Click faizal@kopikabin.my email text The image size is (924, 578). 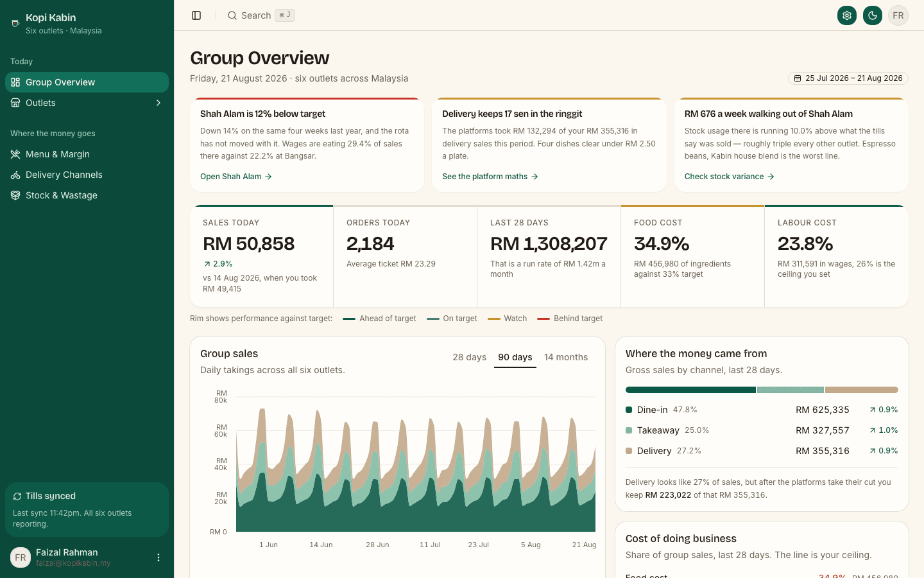73,563
